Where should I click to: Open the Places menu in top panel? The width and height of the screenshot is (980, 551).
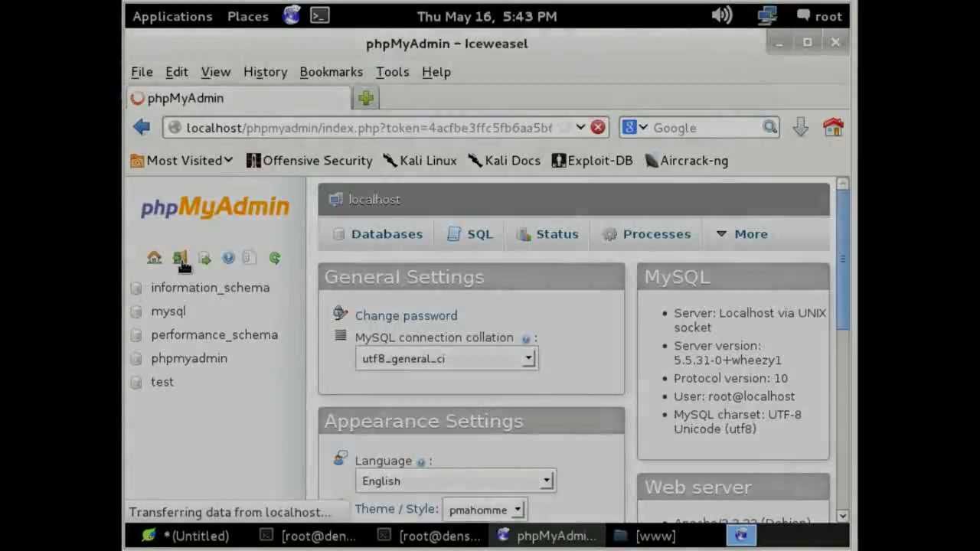click(247, 16)
